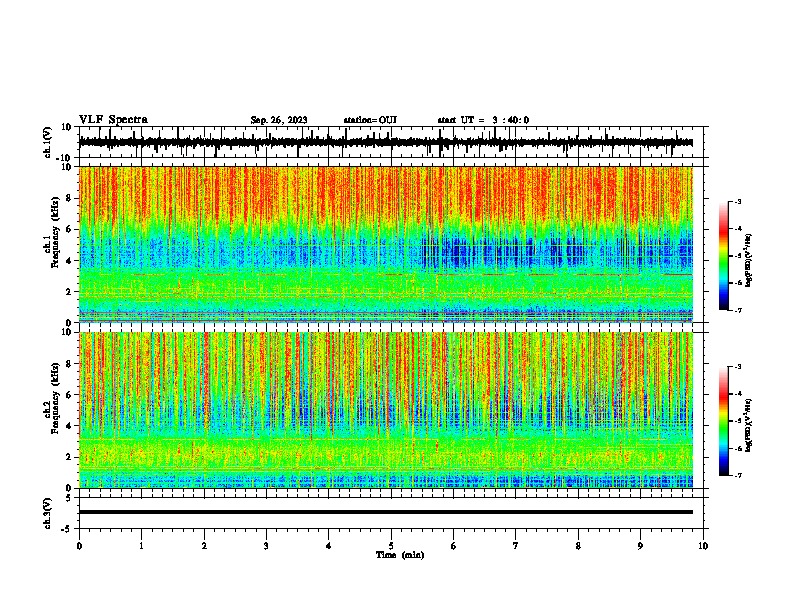Click the flat ch.3 voltage trace

coord(385,512)
